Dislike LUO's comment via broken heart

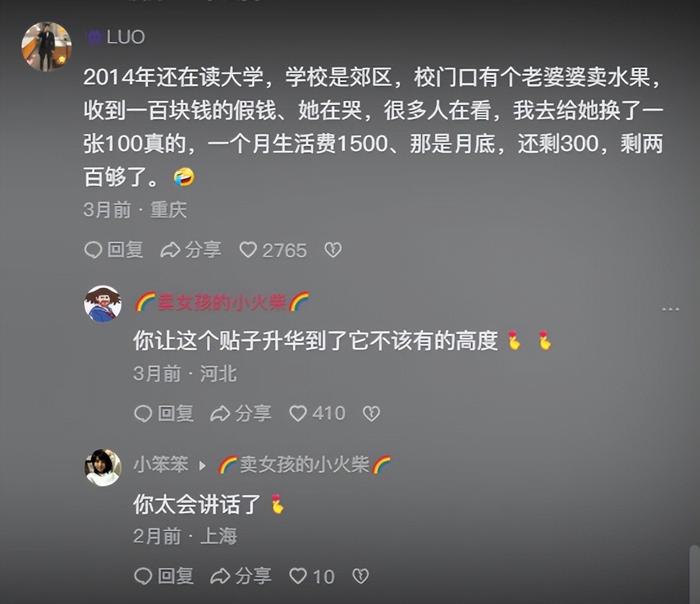333,250
